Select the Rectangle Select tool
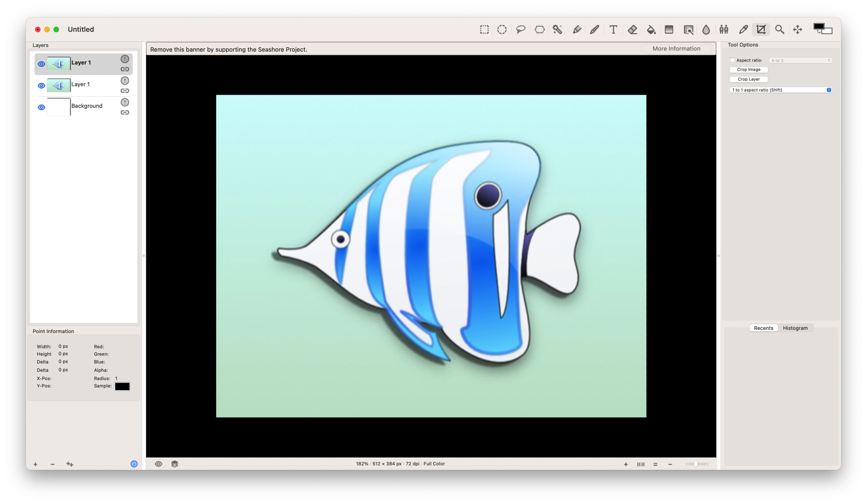The width and height of the screenshot is (867, 504). click(x=484, y=29)
